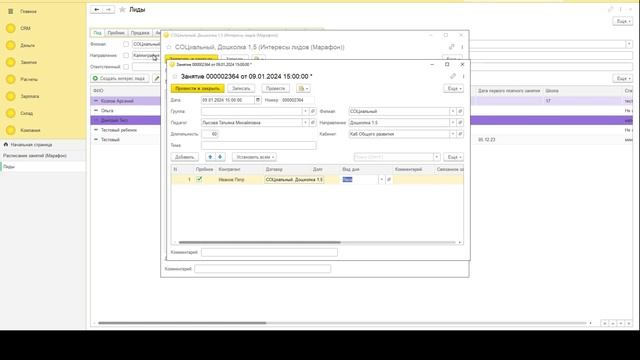Click Провести и закрыть in Занятие window
640x360 pixels.
(198, 88)
